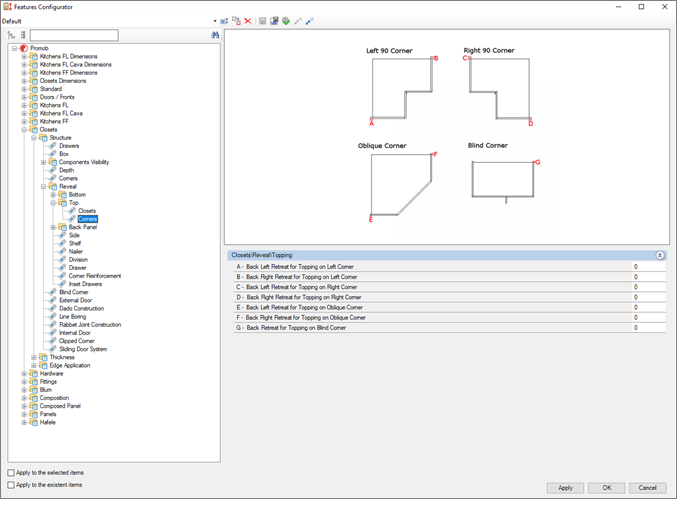Enable Apply to the existent items checkbox

(11, 485)
